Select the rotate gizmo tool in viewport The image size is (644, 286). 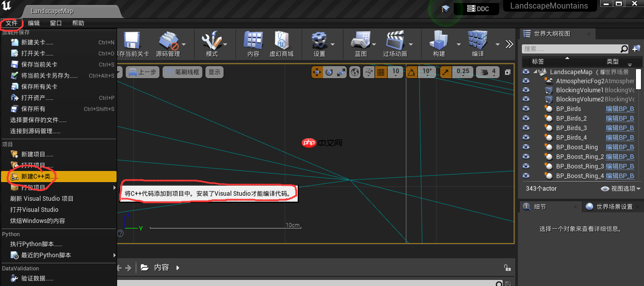[330, 72]
